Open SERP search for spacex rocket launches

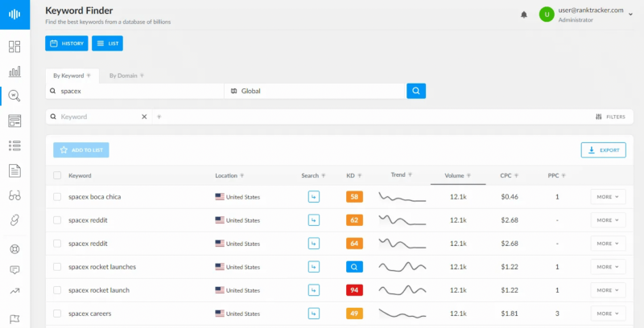tap(314, 267)
